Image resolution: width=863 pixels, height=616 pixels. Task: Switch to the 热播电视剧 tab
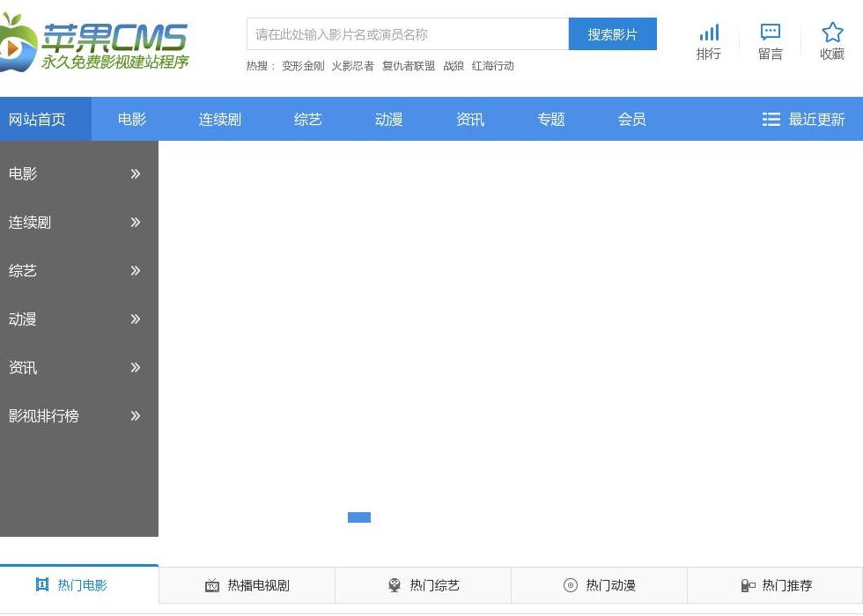coord(247,585)
